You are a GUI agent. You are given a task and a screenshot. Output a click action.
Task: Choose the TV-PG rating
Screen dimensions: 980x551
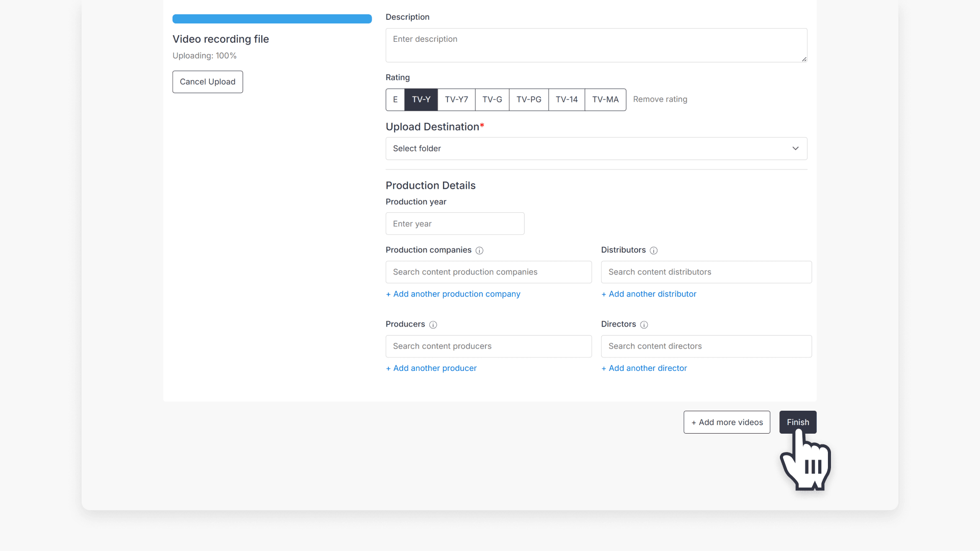(528, 99)
